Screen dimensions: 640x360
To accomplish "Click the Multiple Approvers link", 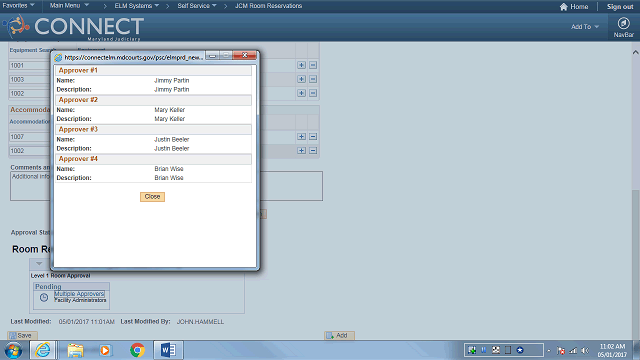I will (79, 294).
